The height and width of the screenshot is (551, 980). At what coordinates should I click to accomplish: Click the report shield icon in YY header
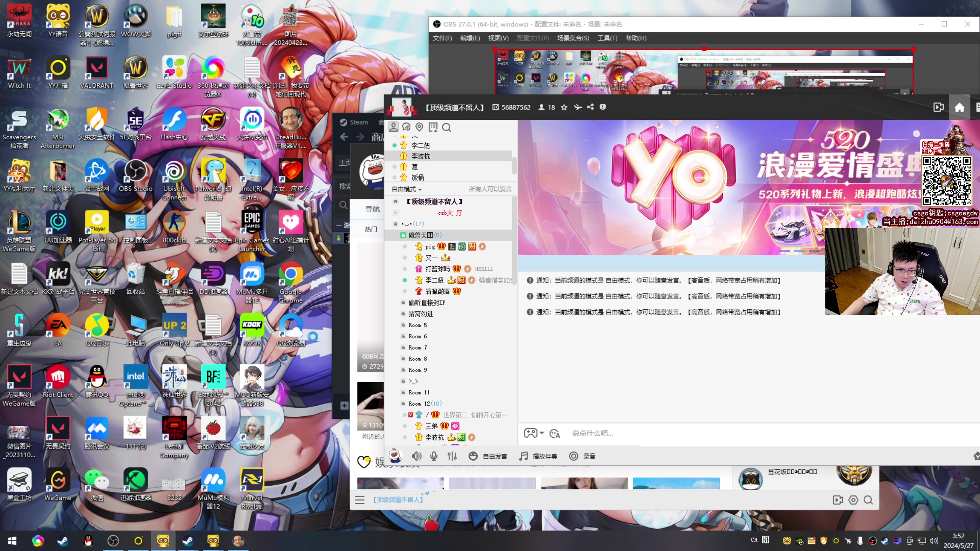[x=603, y=107]
